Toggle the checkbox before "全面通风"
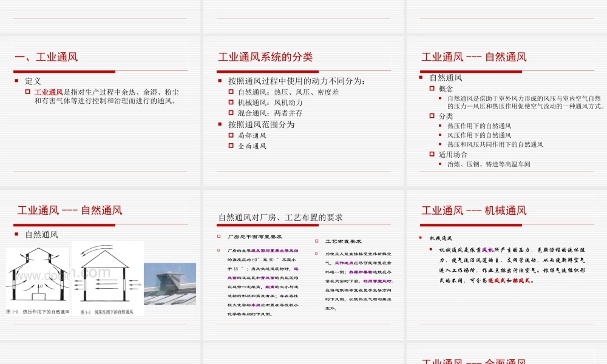This screenshot has width=607, height=364. coord(230,146)
